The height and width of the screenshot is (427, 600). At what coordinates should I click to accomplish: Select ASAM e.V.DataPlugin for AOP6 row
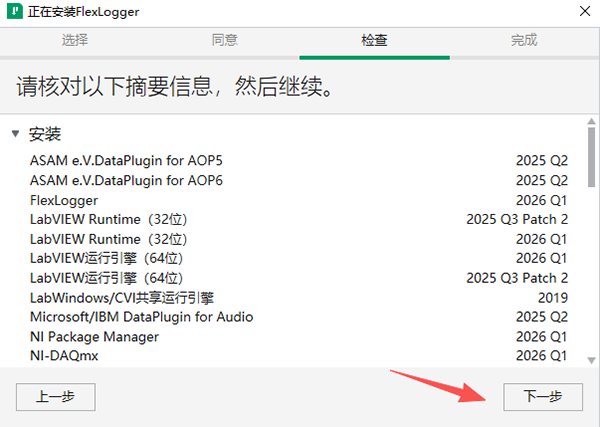pos(298,180)
